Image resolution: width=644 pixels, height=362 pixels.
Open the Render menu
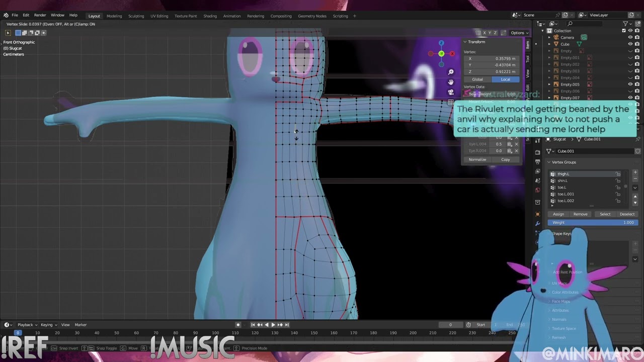pyautogui.click(x=40, y=16)
